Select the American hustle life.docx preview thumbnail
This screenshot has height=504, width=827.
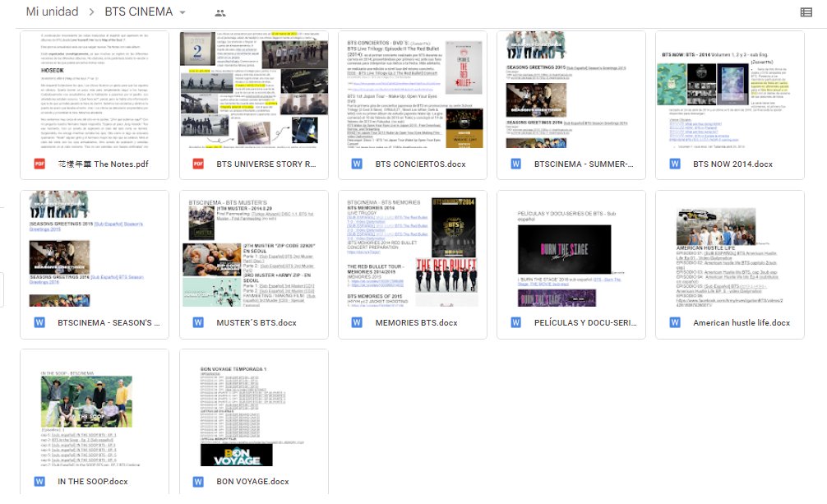(730, 248)
